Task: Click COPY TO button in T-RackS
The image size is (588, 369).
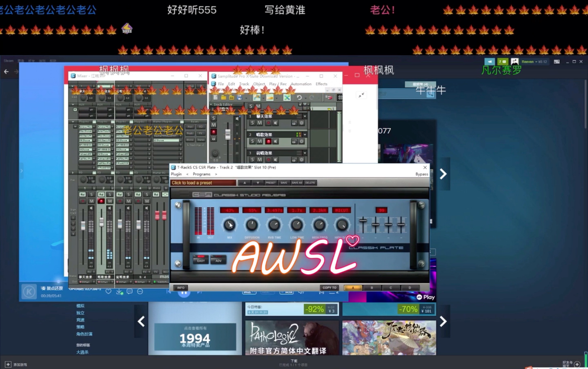Action: [329, 288]
